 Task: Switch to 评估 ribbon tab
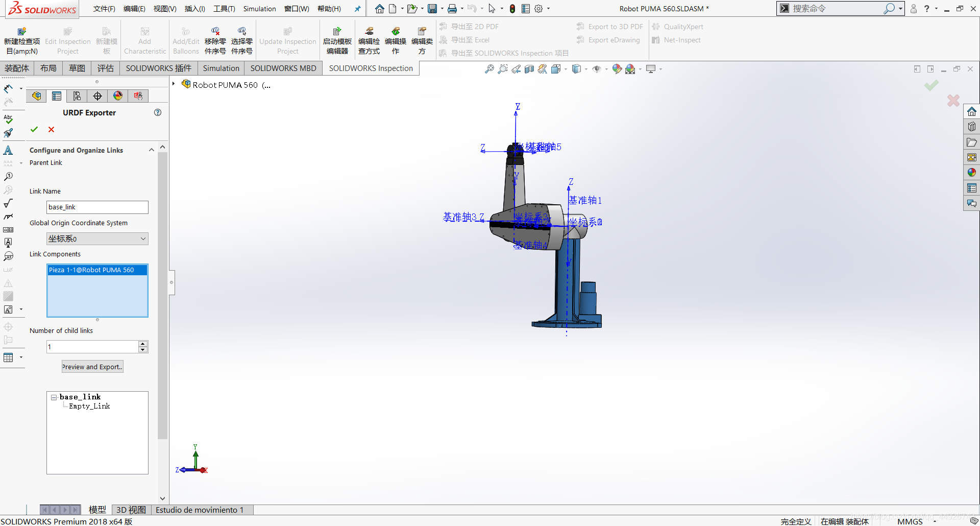105,68
